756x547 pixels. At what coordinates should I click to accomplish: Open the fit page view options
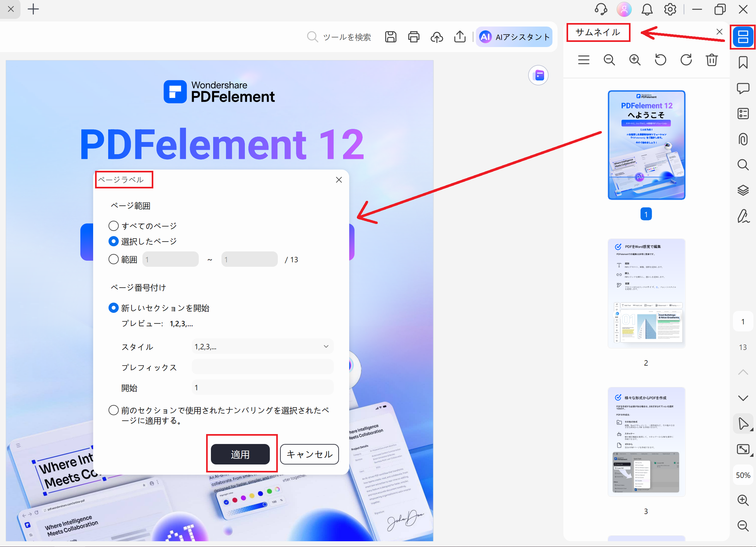[x=743, y=449]
